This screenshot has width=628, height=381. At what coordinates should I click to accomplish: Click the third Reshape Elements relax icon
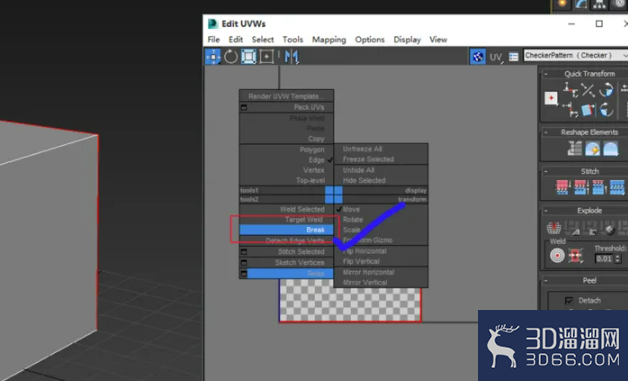(610, 148)
